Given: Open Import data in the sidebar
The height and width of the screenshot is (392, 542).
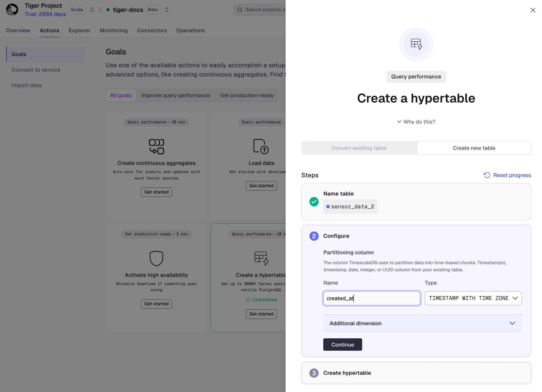Looking at the screenshot, I should (45, 85).
